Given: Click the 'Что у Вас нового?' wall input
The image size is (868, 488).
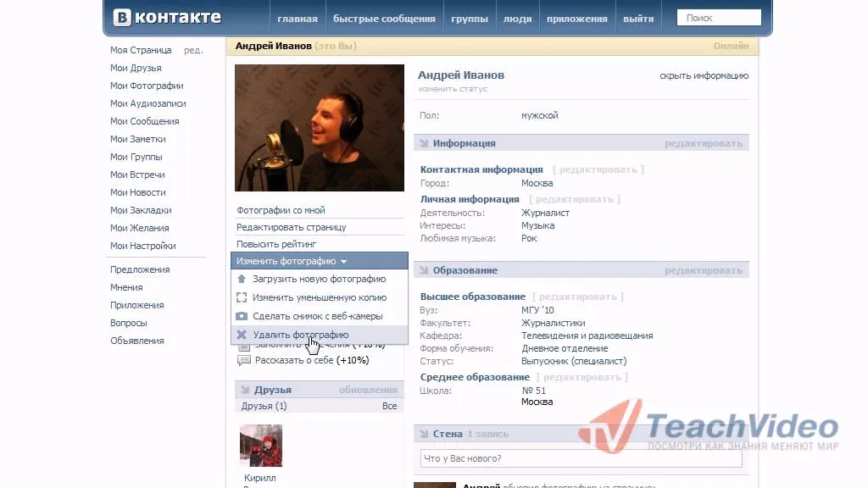Looking at the screenshot, I should coord(581,458).
